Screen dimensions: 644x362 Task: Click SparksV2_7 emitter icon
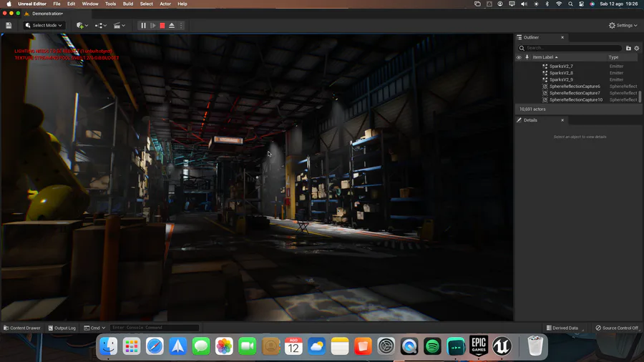[x=545, y=66]
